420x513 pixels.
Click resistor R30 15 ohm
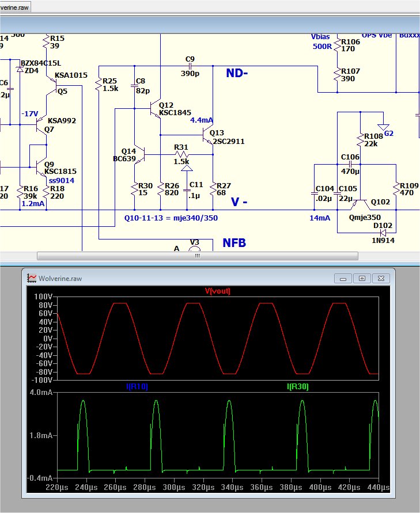[135, 189]
